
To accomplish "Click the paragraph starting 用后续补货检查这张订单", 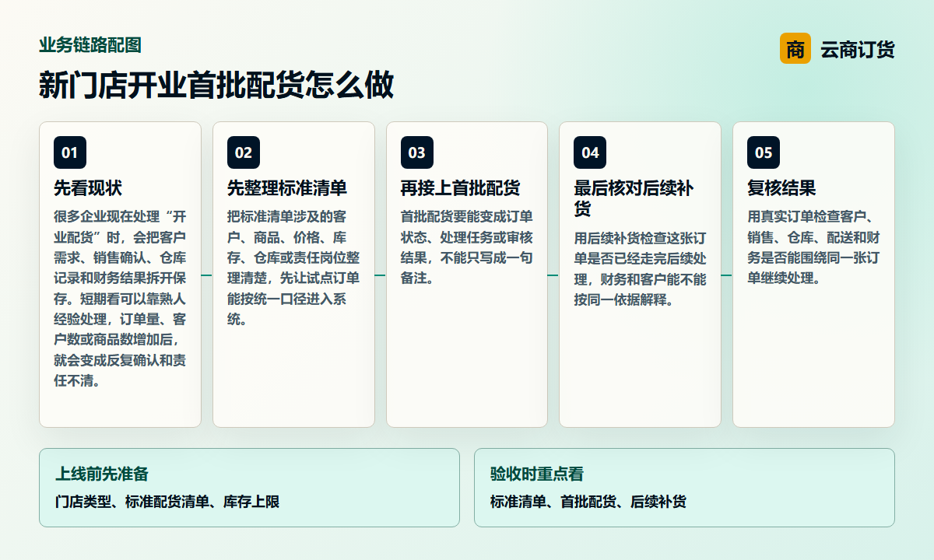I will point(640,268).
